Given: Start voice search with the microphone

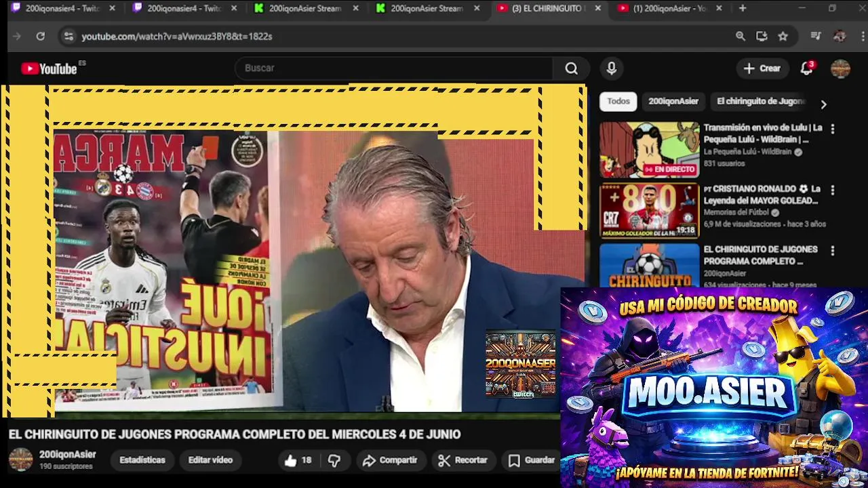Looking at the screenshot, I should coord(611,68).
